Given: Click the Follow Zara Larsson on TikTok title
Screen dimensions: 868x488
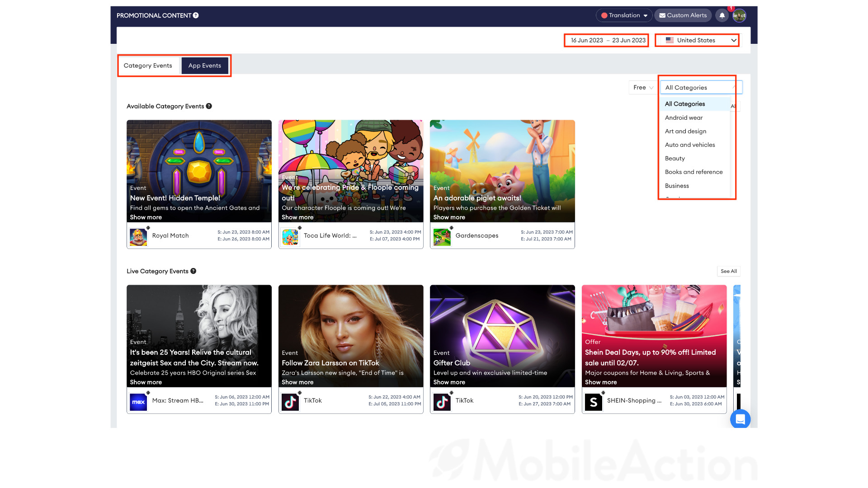Looking at the screenshot, I should click(330, 363).
